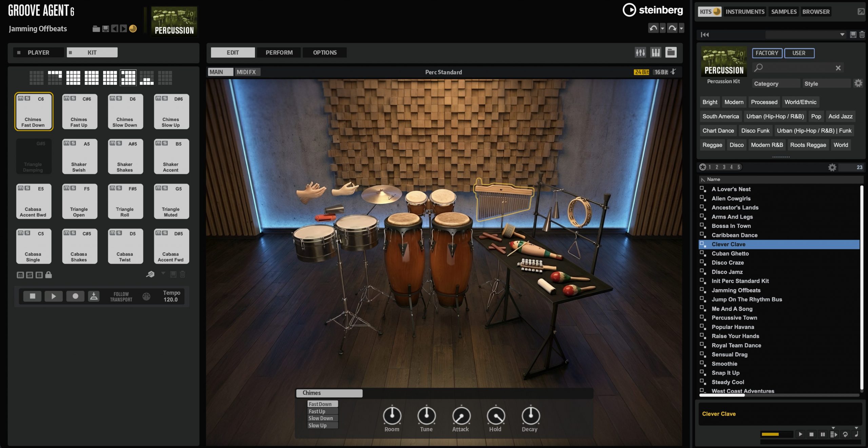This screenshot has height=448, width=868.
Task: Open the redo history dropdown arrow
Action: tap(681, 28)
